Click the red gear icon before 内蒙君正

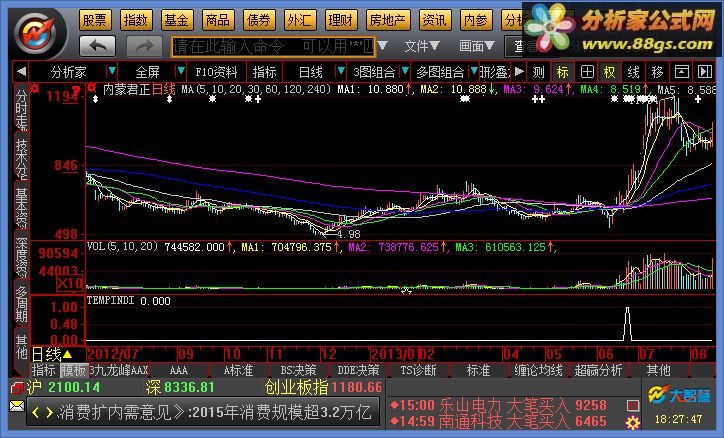coord(92,88)
